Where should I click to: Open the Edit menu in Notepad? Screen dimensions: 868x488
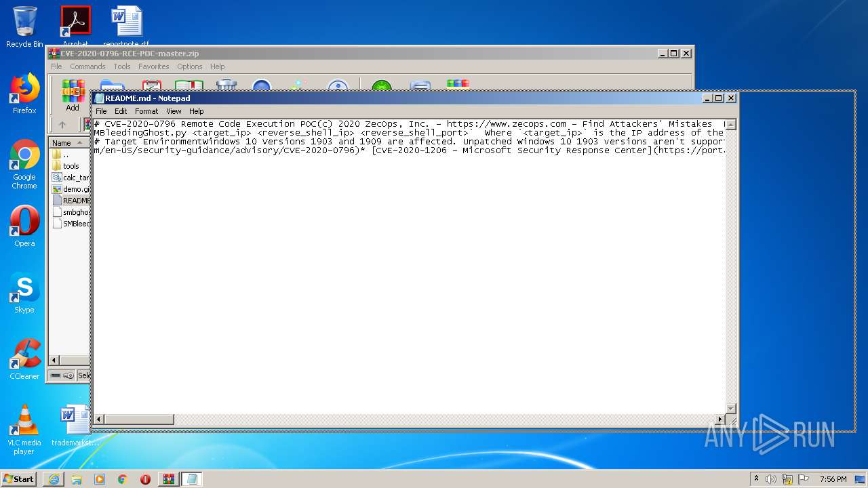coord(121,111)
